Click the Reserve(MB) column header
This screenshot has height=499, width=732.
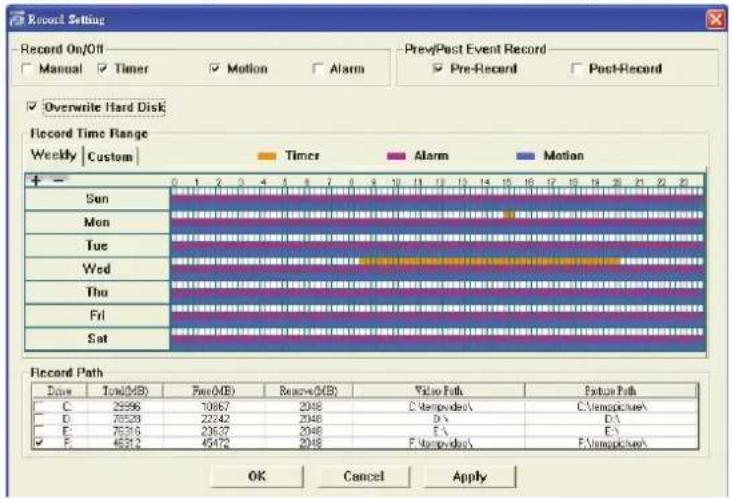309,391
